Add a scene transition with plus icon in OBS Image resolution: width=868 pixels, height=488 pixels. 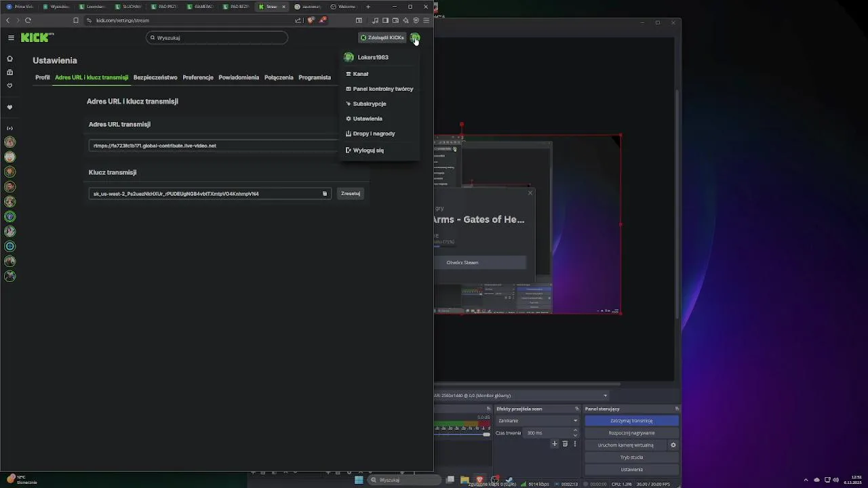point(554,444)
